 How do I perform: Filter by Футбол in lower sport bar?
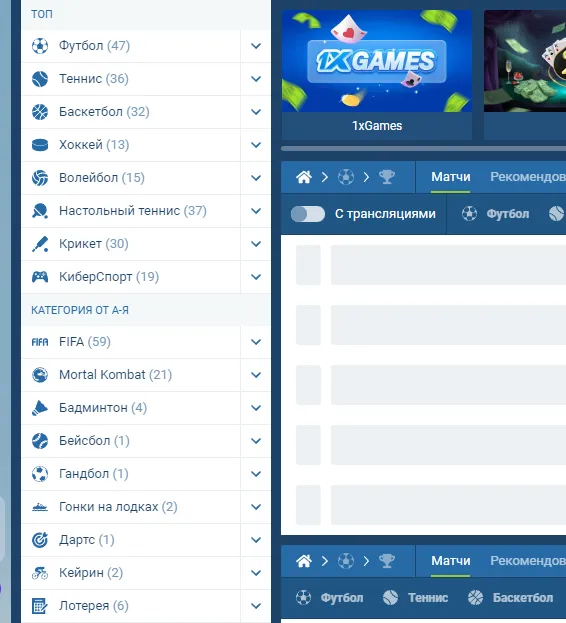tap(329, 598)
